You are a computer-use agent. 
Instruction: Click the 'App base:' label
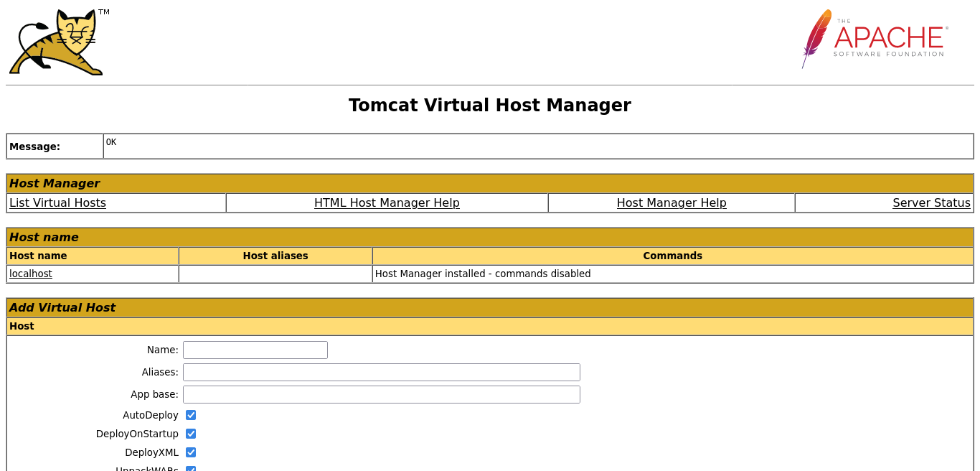154,394
